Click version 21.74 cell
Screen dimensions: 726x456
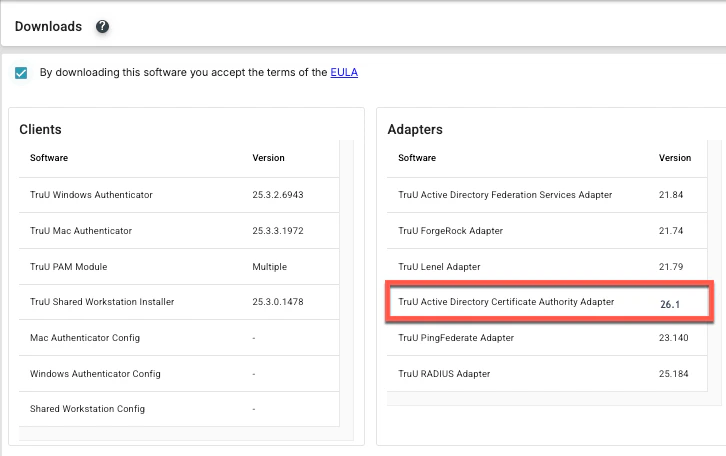[x=671, y=231]
